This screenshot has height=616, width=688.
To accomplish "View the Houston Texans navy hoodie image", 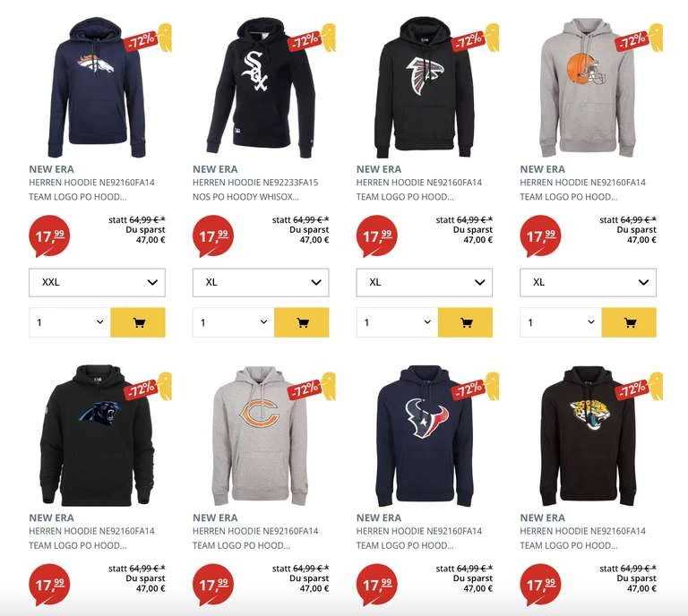I will click(425, 435).
